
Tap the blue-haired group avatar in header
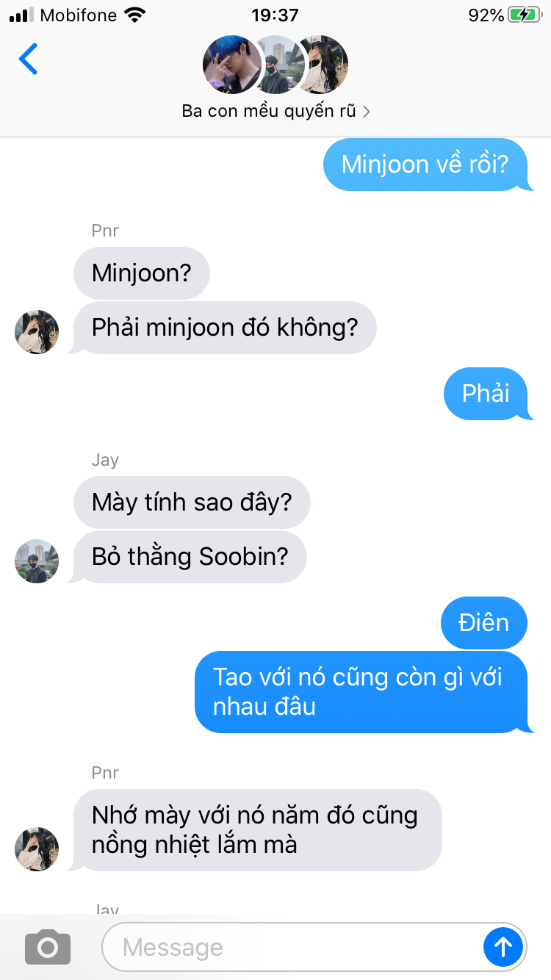[x=231, y=65]
